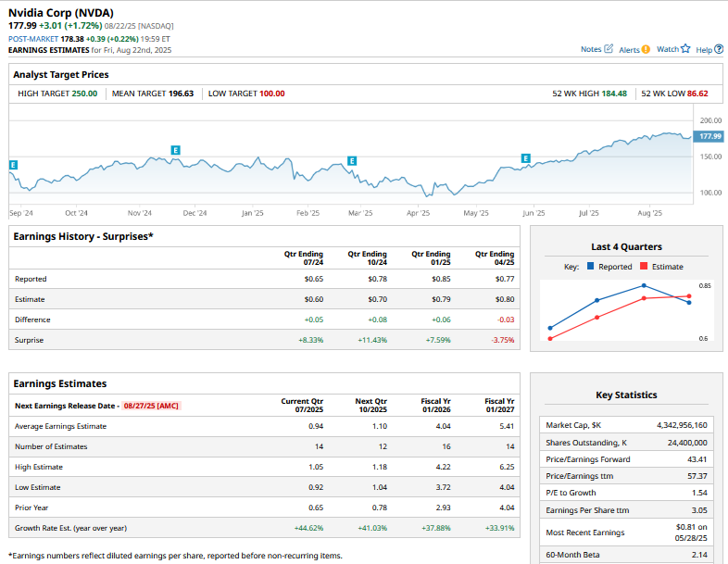Click the Price/Earnings ttm 57.37 value
Image resolution: width=728 pixels, height=564 pixels.
(x=697, y=476)
